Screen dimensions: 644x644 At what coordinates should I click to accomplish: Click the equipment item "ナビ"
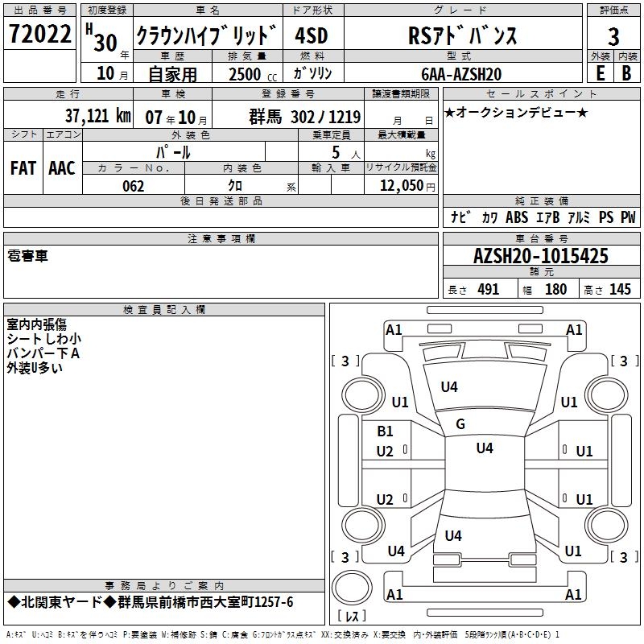point(460,217)
